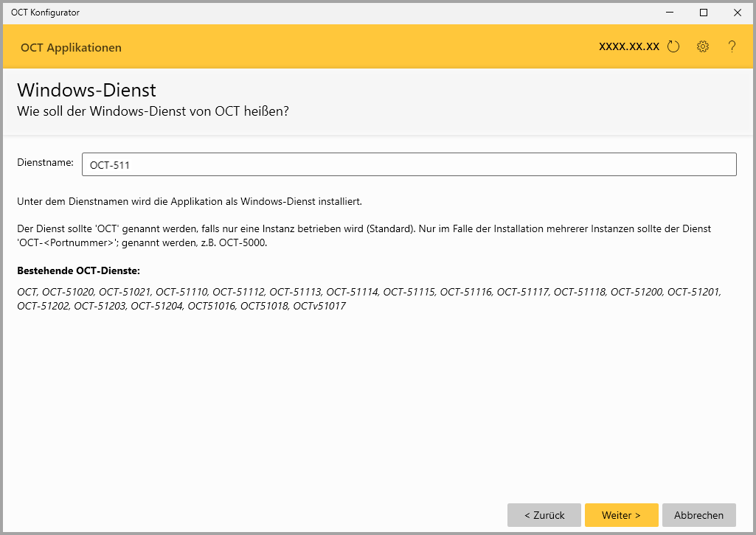The image size is (756, 535).
Task: Close the OCT Konfigurator window
Action: pyautogui.click(x=737, y=13)
